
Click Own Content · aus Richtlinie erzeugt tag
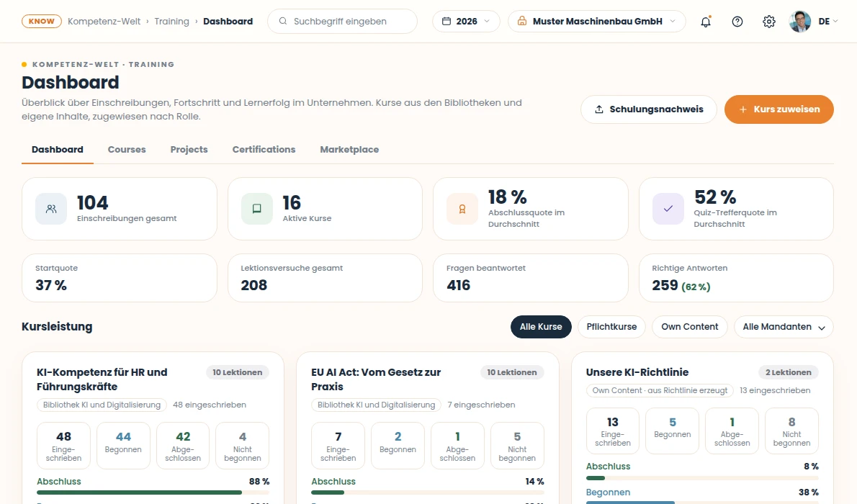click(x=660, y=390)
